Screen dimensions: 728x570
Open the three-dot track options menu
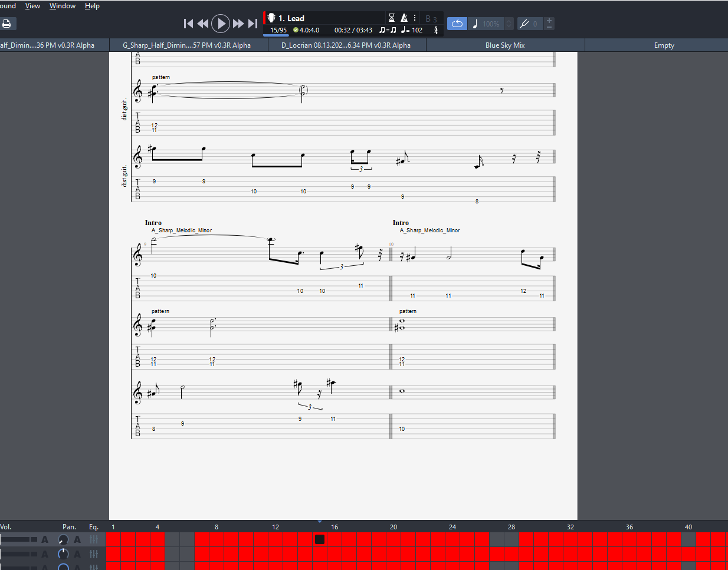[415, 18]
